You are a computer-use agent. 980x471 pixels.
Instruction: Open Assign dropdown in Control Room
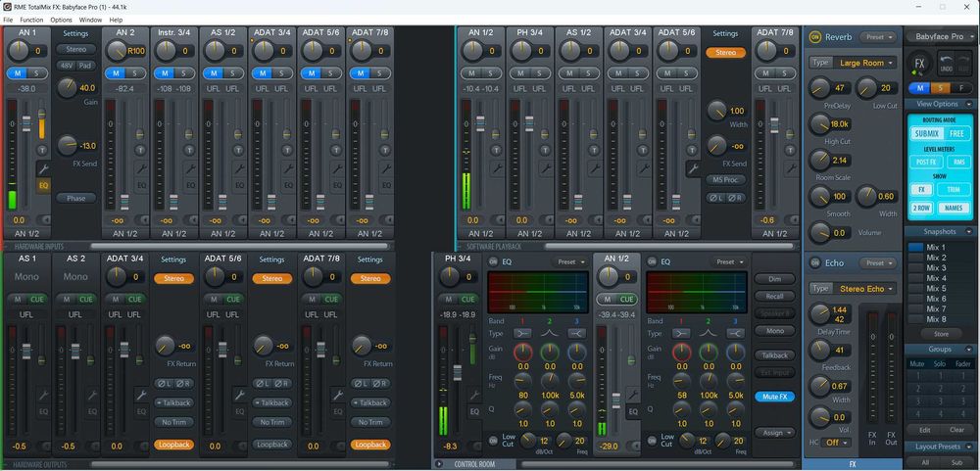tap(775, 432)
